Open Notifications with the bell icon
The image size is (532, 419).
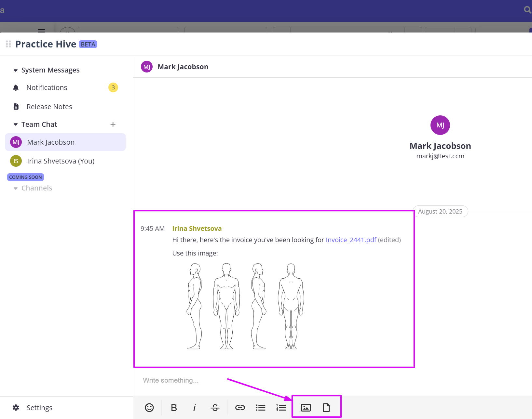click(x=47, y=87)
